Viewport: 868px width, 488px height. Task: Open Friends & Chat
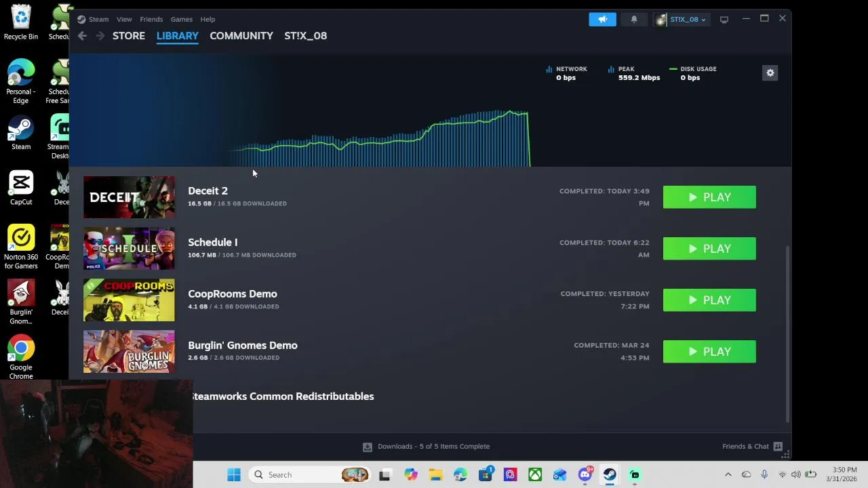coord(753,447)
